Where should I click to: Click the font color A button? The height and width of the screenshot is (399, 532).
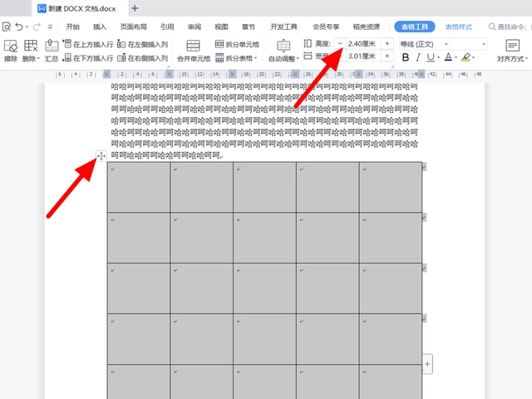coord(448,57)
